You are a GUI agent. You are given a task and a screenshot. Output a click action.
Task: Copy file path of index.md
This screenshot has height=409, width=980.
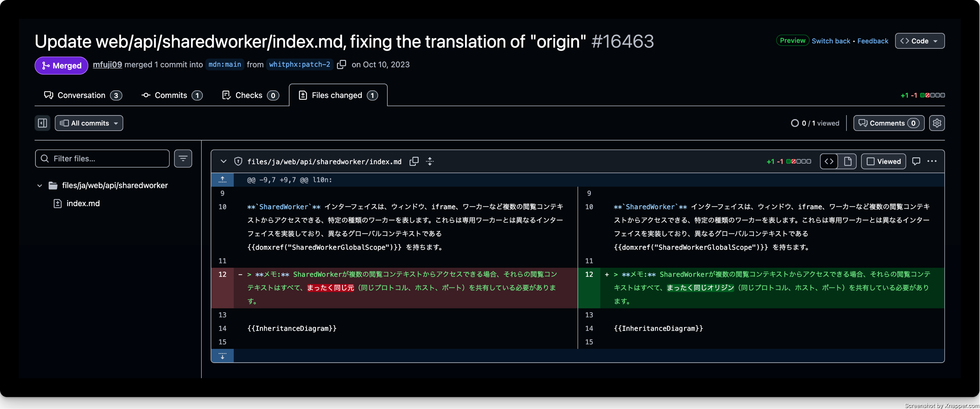pyautogui.click(x=414, y=162)
